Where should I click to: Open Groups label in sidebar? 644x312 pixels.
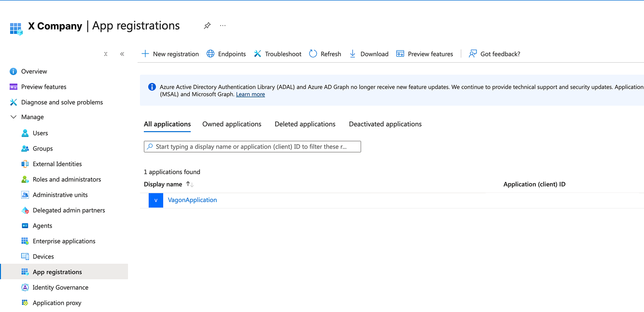pyautogui.click(x=43, y=149)
